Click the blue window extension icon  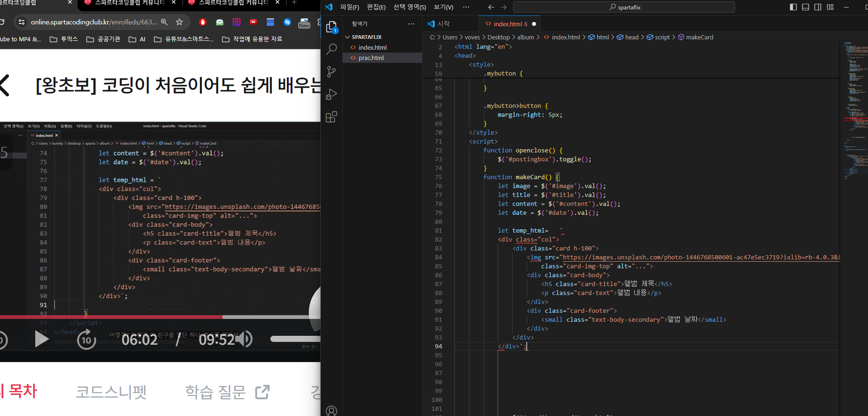pos(270,22)
